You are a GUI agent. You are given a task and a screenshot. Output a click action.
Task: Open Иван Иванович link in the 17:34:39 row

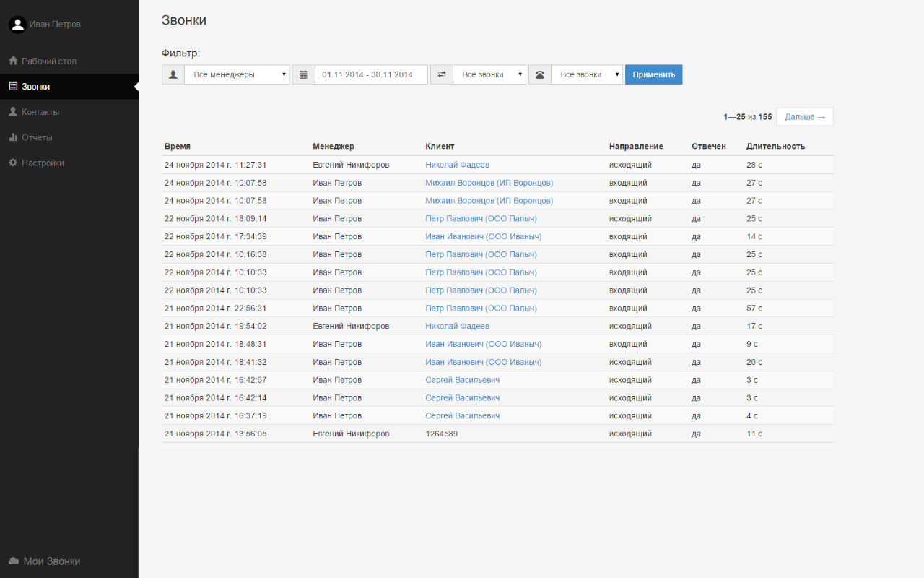483,236
